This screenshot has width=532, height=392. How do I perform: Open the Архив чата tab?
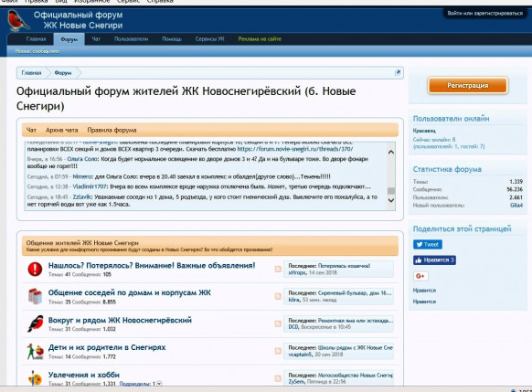pos(62,130)
